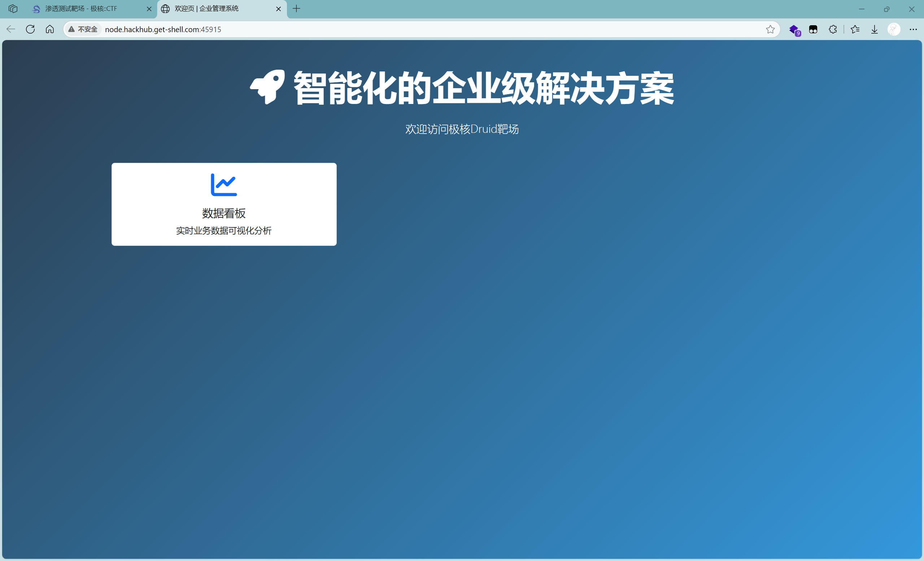Refresh the current page
The width and height of the screenshot is (924, 561).
(x=30, y=29)
